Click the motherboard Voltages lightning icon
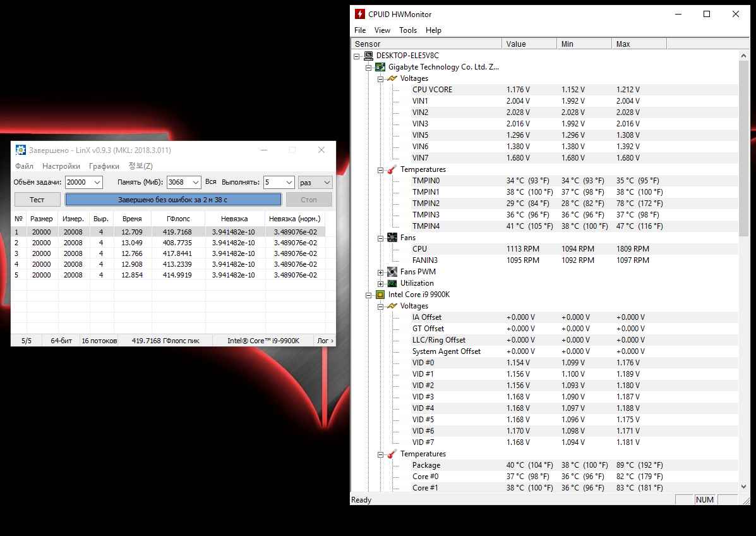This screenshot has width=756, height=536. 392,78
